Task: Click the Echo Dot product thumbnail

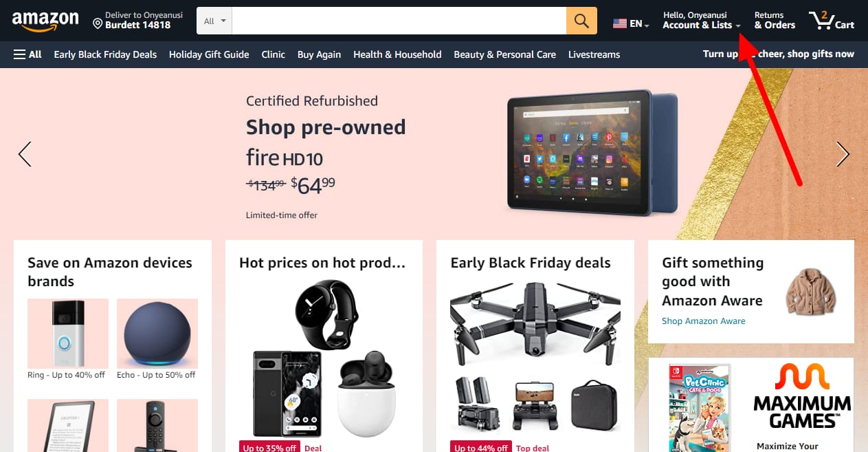Action: tap(157, 333)
